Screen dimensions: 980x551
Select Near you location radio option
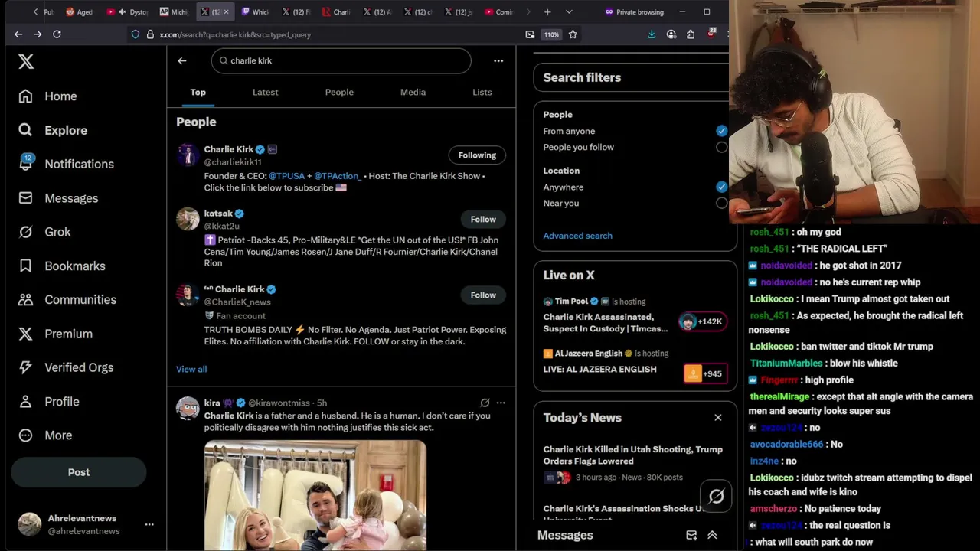pos(721,203)
